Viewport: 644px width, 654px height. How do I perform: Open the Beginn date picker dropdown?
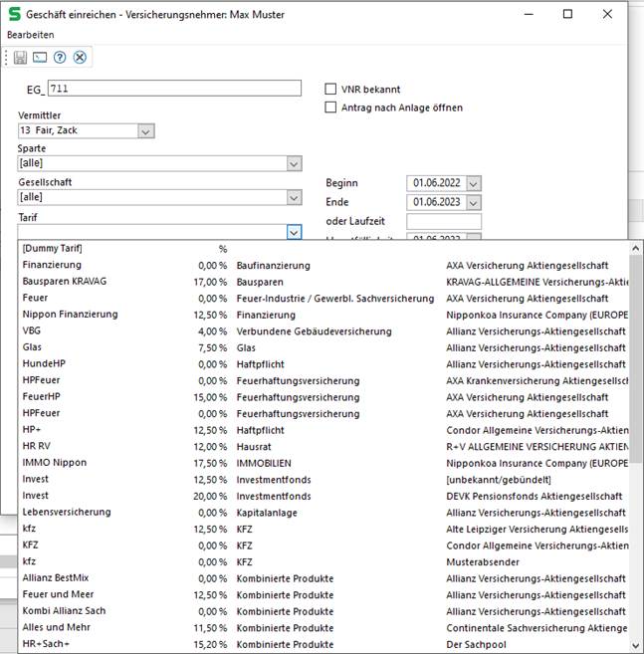point(473,183)
